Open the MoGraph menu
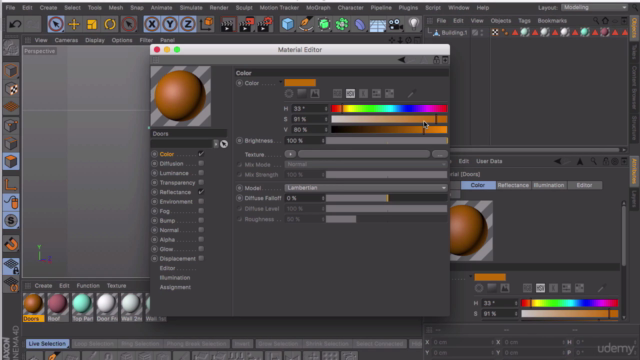Screen dimensions: 640x360 (x=318, y=8)
